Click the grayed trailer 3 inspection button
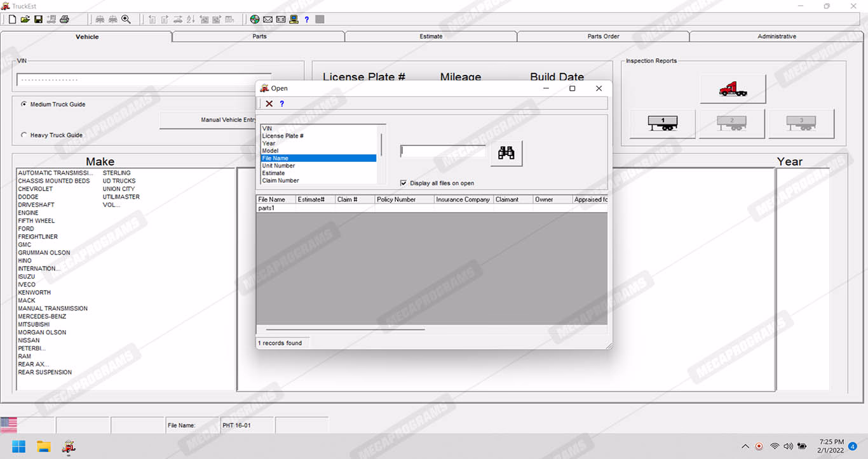This screenshot has width=868, height=459. pyautogui.click(x=801, y=123)
